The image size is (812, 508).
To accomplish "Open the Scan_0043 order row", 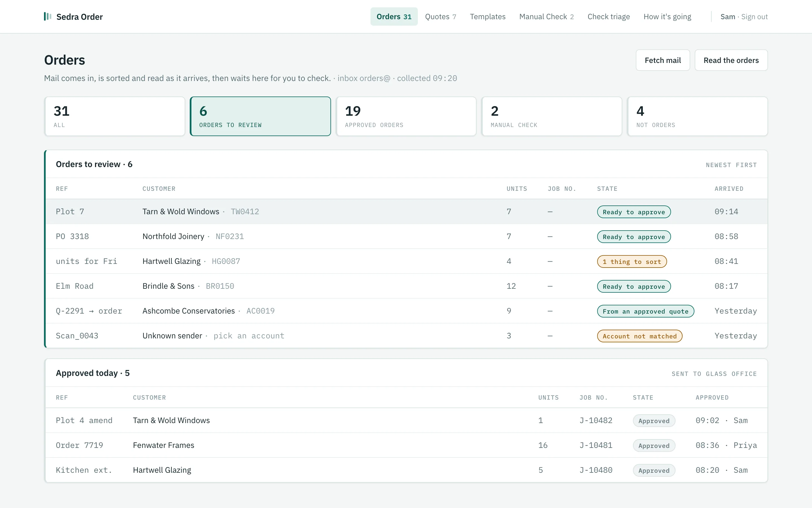I will click(406, 336).
